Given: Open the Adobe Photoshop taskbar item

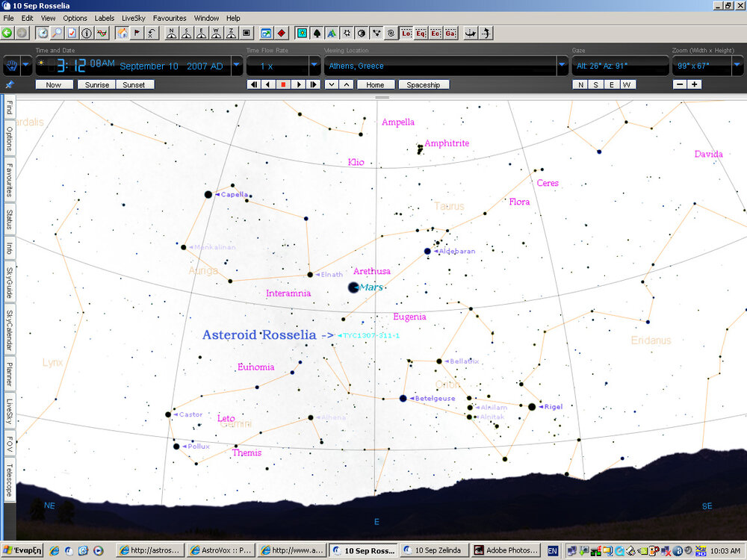Looking at the screenshot, I should point(506,550).
